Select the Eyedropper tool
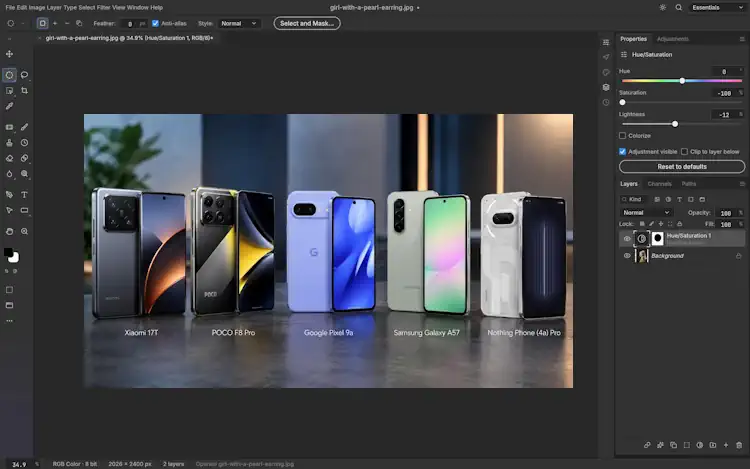750x469 pixels. [9, 106]
